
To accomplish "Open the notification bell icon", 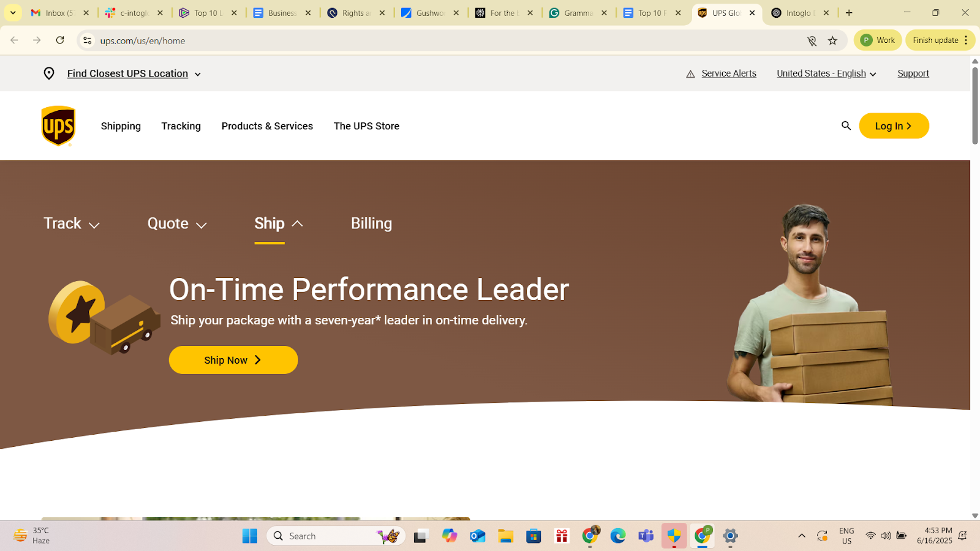I will [x=963, y=536].
